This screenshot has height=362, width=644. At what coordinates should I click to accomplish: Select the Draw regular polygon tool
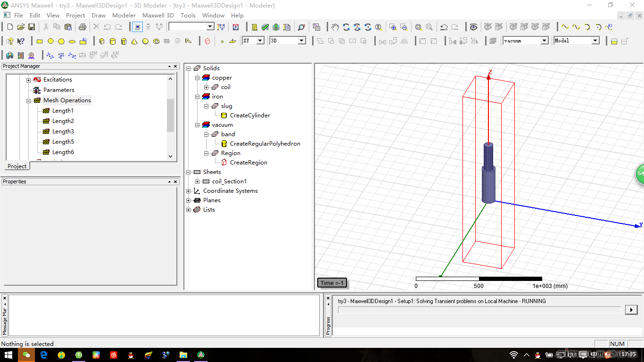tap(61, 41)
